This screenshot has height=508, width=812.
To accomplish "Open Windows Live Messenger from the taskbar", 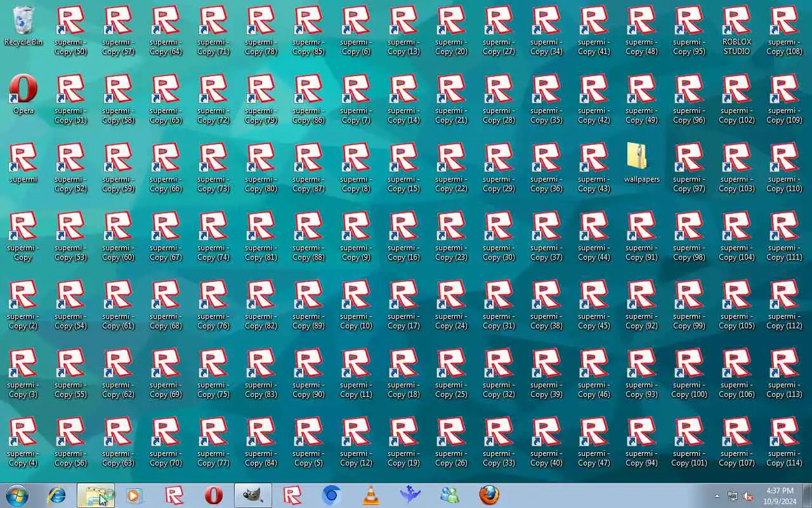I will [x=450, y=495].
